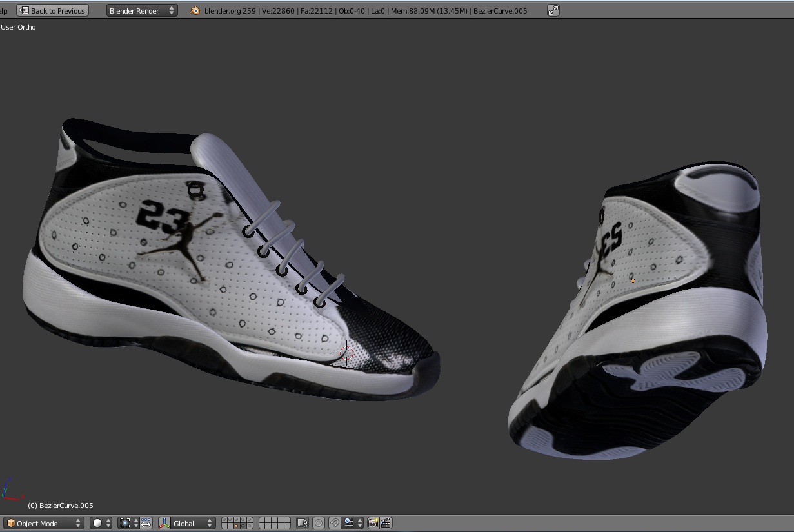Image resolution: width=794 pixels, height=532 pixels.
Task: Open the Object Mode selector
Action: [x=43, y=523]
